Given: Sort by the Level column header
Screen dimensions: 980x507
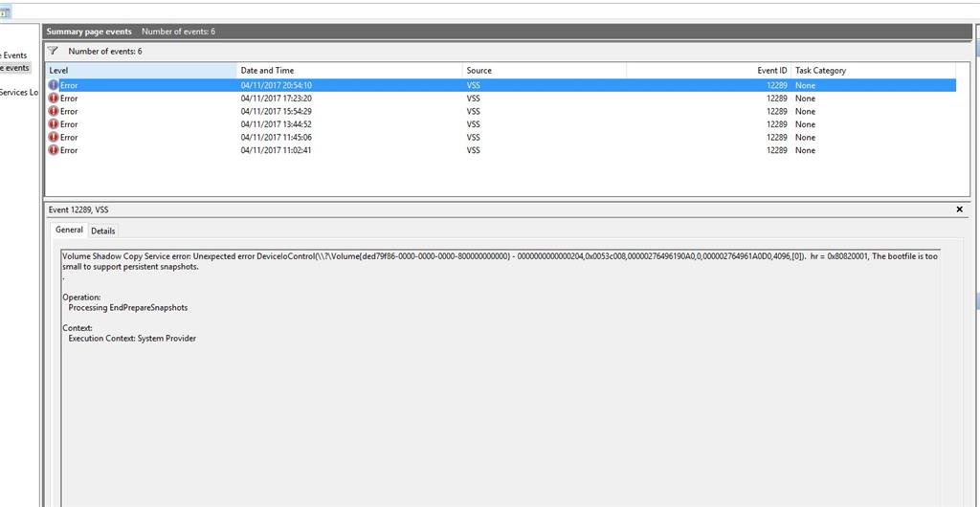Looking at the screenshot, I should pos(142,71).
